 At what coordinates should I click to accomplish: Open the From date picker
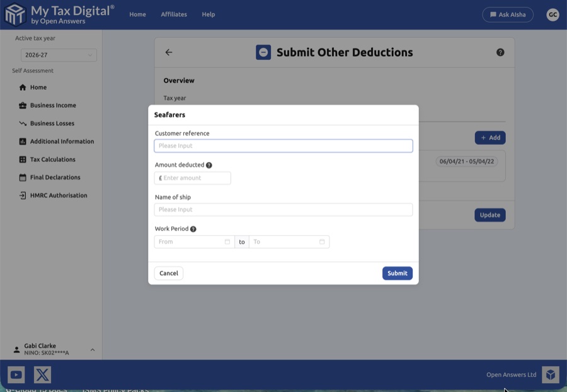click(x=192, y=241)
